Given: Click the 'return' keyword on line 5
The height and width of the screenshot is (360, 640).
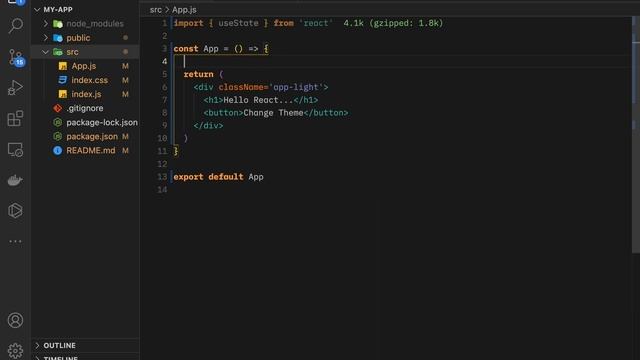Looking at the screenshot, I should pos(198,75).
